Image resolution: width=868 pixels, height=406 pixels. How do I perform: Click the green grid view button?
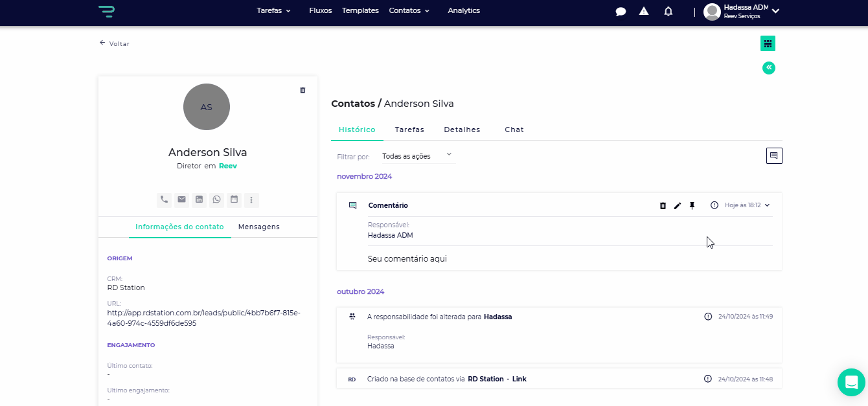pos(768,43)
